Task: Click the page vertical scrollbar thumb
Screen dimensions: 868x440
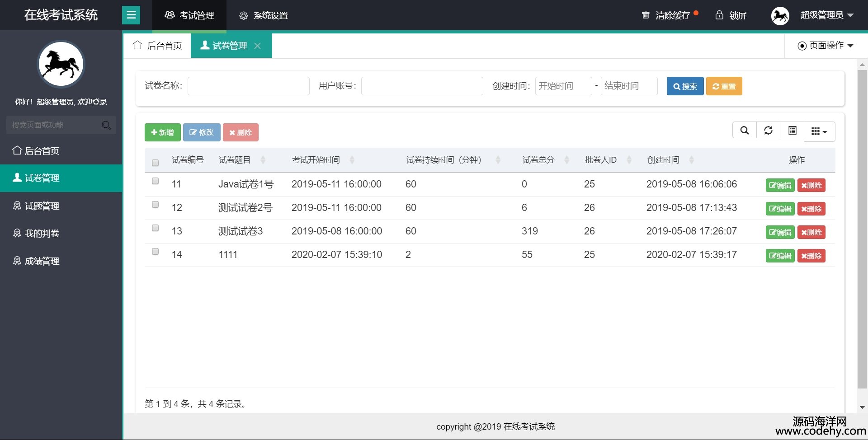Action: click(x=862, y=229)
